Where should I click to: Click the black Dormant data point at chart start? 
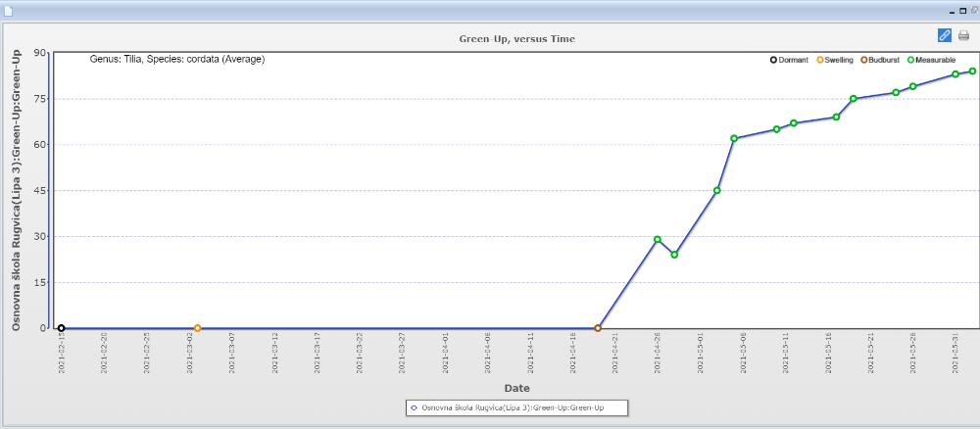[x=61, y=328]
